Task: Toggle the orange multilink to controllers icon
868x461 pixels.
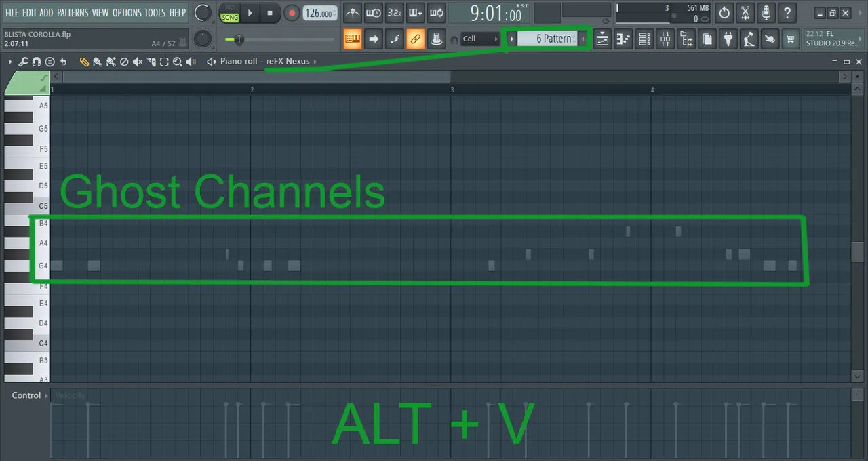Action: (416, 39)
